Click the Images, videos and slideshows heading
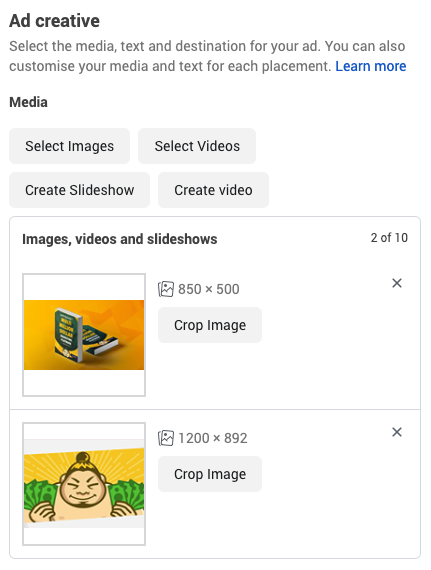The height and width of the screenshot is (570, 431). [x=120, y=239]
